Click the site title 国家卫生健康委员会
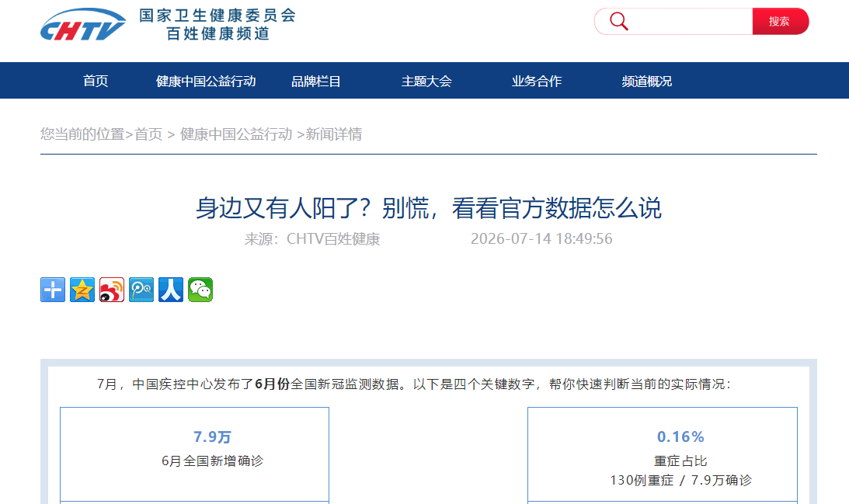849x504 pixels. 217,16
